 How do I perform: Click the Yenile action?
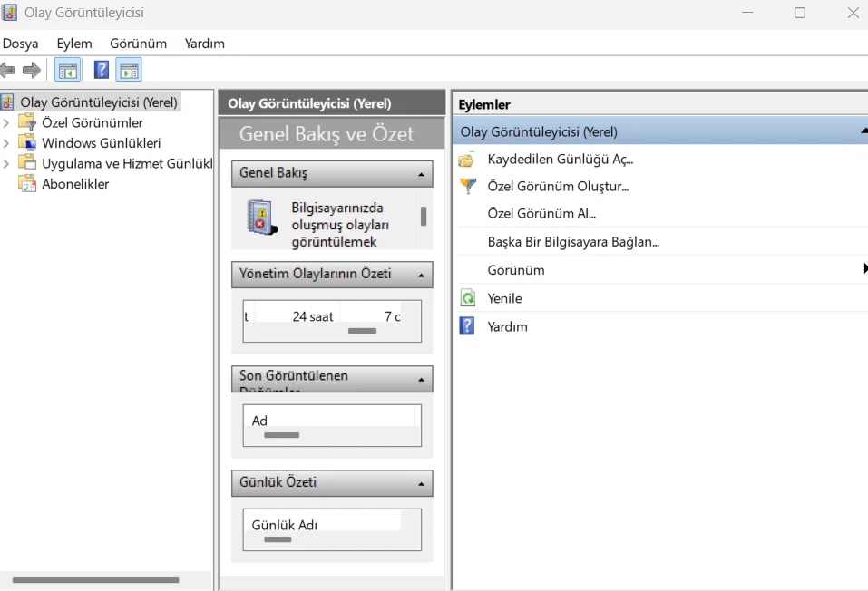coord(504,298)
